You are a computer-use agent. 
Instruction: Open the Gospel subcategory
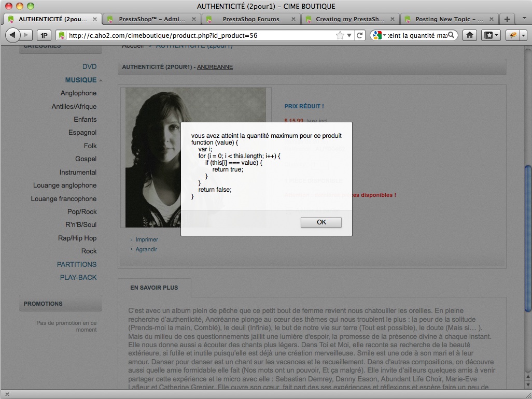tap(86, 159)
